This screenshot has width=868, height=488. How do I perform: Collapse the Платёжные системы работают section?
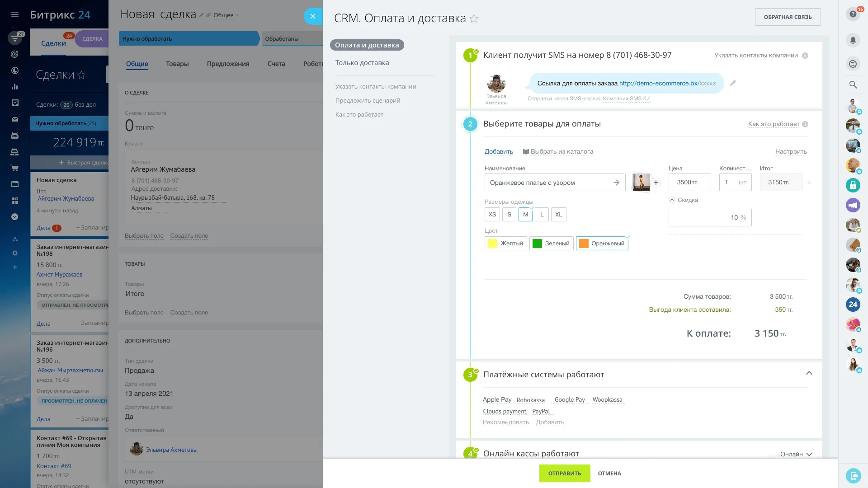[x=809, y=373]
